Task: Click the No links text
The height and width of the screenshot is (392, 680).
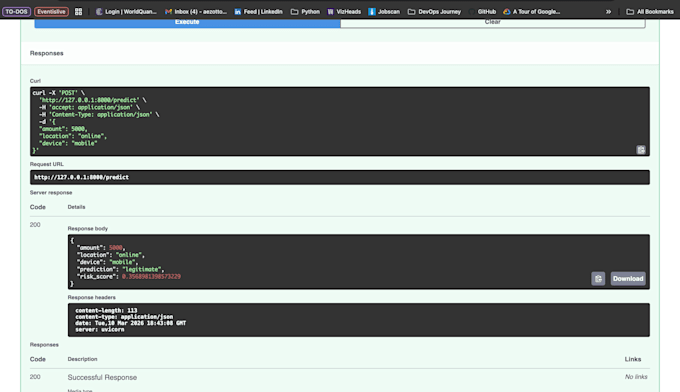Action: point(636,377)
